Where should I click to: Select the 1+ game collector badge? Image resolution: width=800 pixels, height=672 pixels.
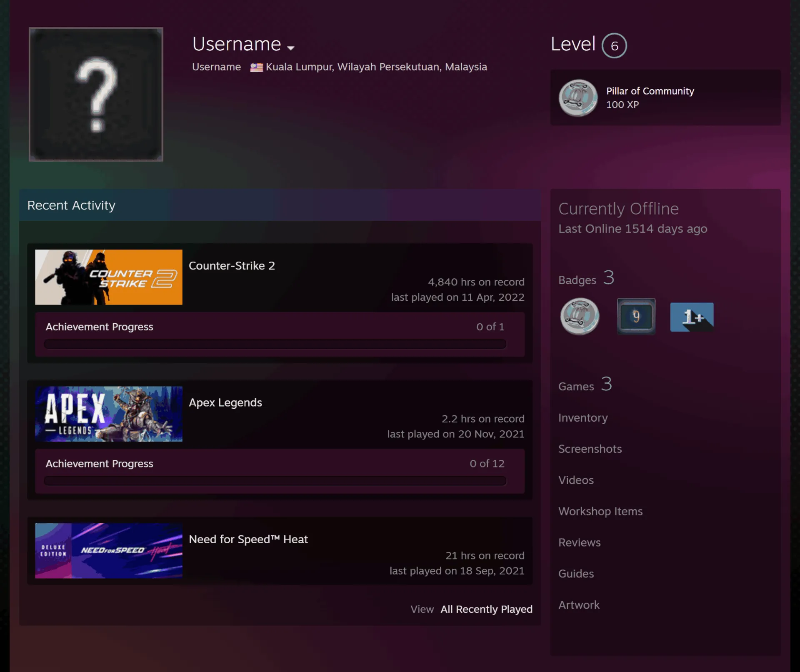(692, 317)
